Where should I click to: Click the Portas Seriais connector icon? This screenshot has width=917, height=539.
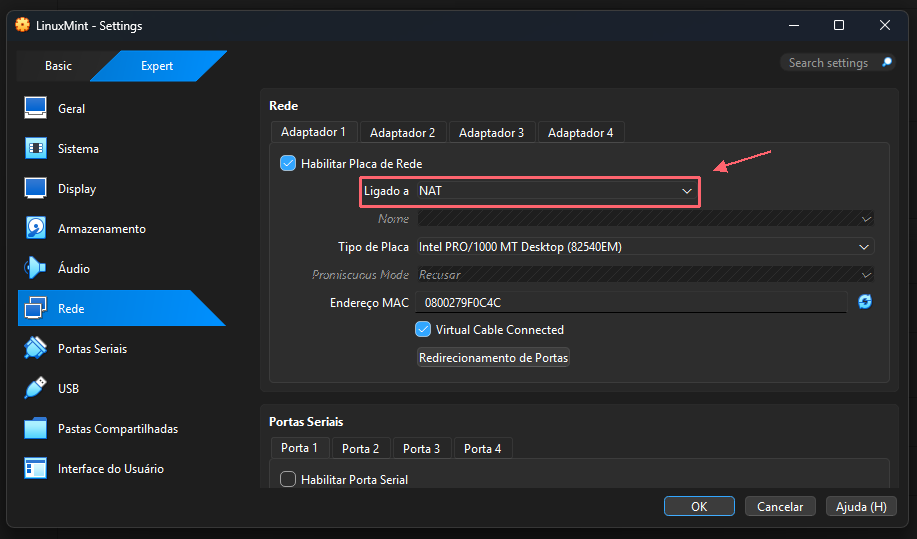36,348
